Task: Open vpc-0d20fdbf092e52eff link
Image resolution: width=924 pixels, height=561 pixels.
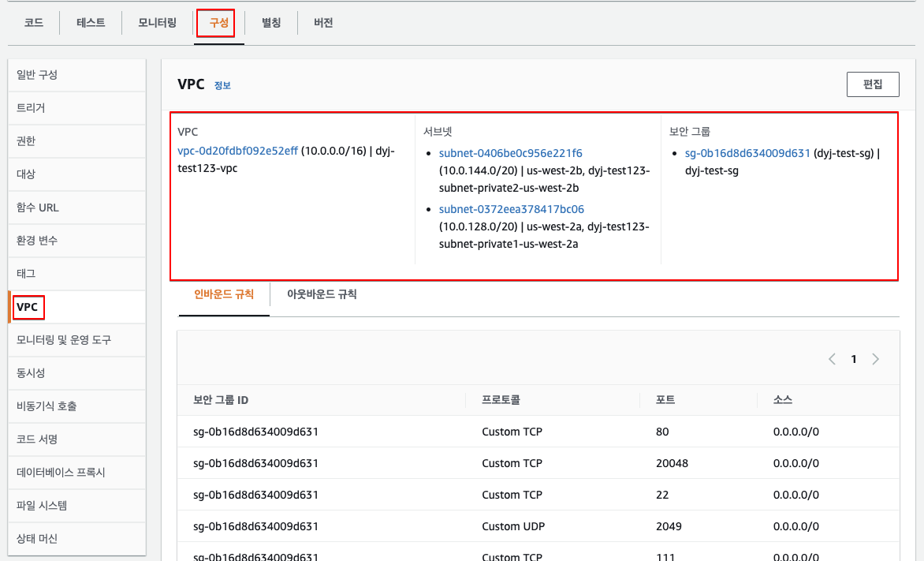Action: tap(238, 151)
